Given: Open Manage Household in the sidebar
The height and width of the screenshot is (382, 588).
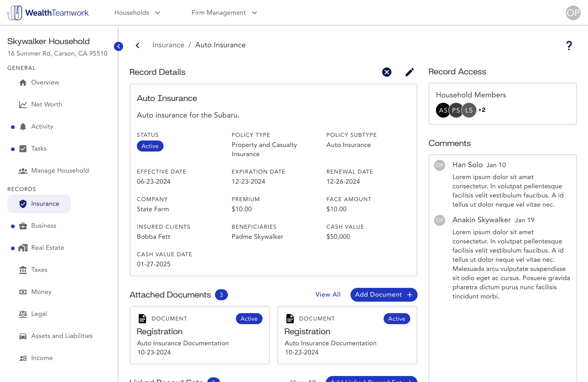Looking at the screenshot, I should click(x=60, y=171).
